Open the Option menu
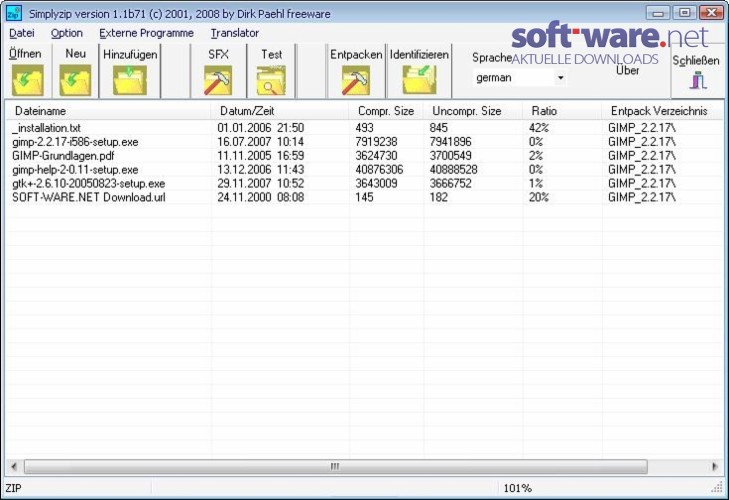 [66, 33]
